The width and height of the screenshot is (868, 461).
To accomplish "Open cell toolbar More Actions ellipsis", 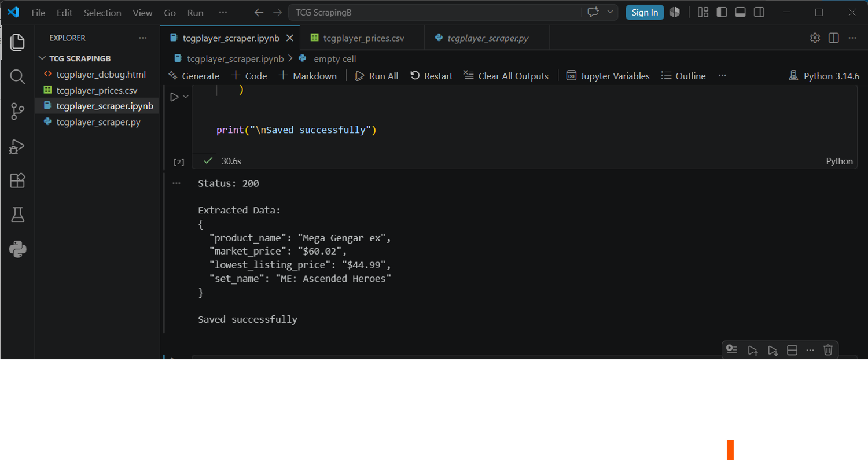I will 810,350.
